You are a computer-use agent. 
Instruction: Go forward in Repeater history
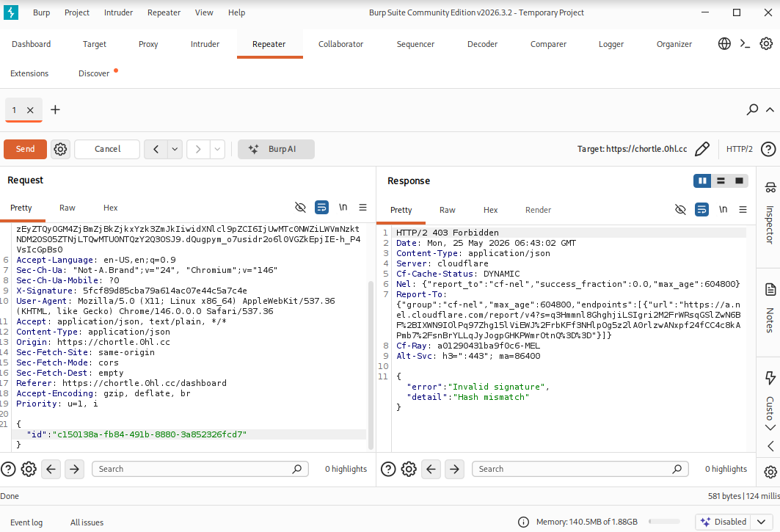point(198,149)
